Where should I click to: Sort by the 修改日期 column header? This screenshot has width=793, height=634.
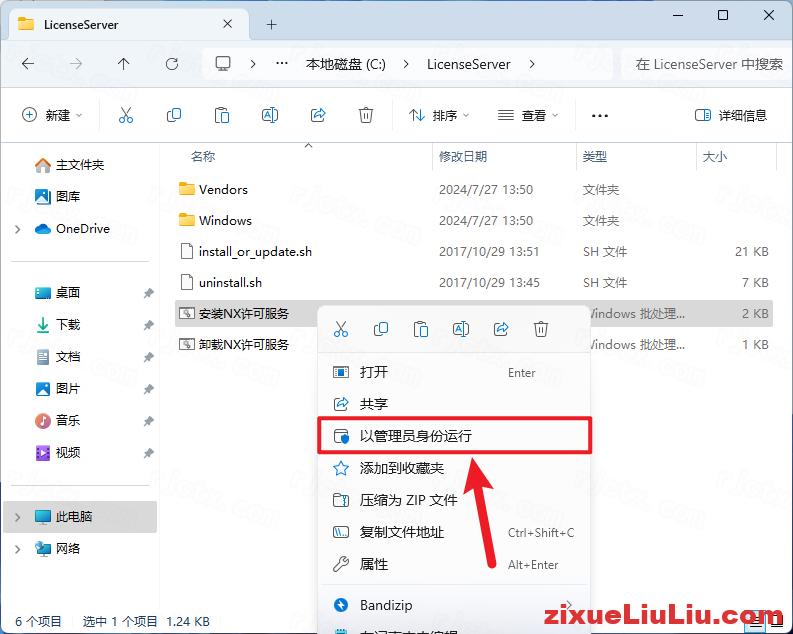(x=463, y=157)
